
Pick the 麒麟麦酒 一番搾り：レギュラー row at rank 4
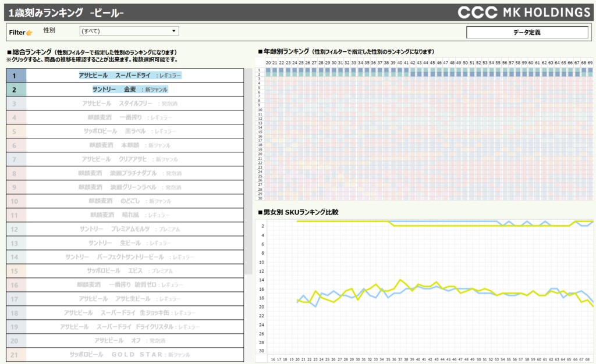pos(125,117)
